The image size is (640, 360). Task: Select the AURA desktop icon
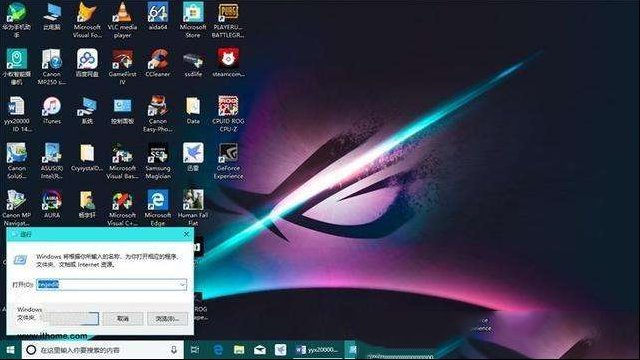(x=52, y=204)
